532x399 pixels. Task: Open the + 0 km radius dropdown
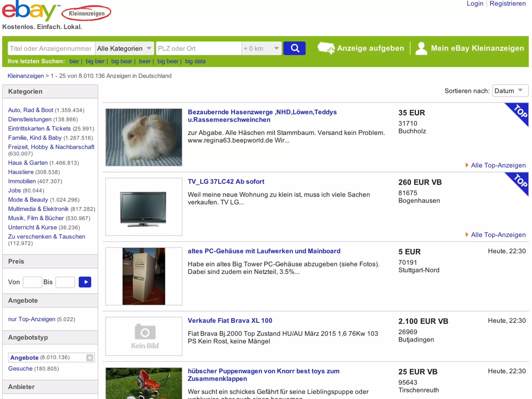tap(261, 48)
